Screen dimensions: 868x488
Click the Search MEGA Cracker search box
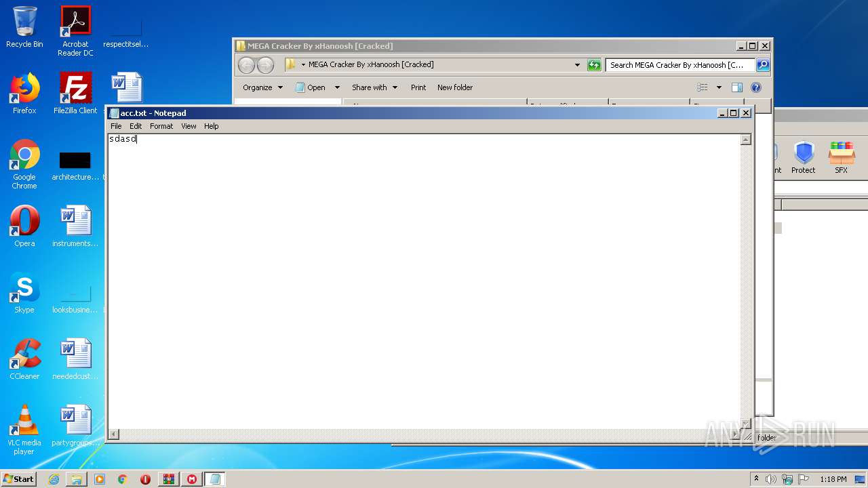[x=680, y=65]
